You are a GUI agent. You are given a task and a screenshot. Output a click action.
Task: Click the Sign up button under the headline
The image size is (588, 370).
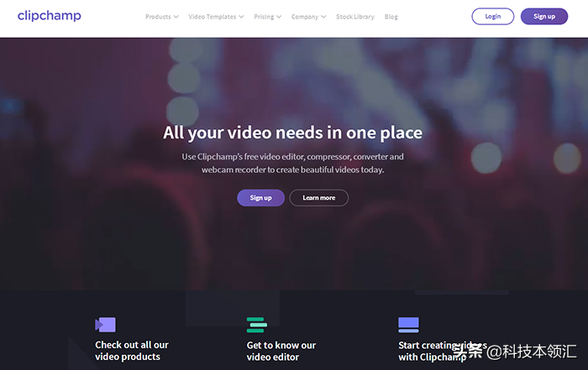pyautogui.click(x=260, y=198)
